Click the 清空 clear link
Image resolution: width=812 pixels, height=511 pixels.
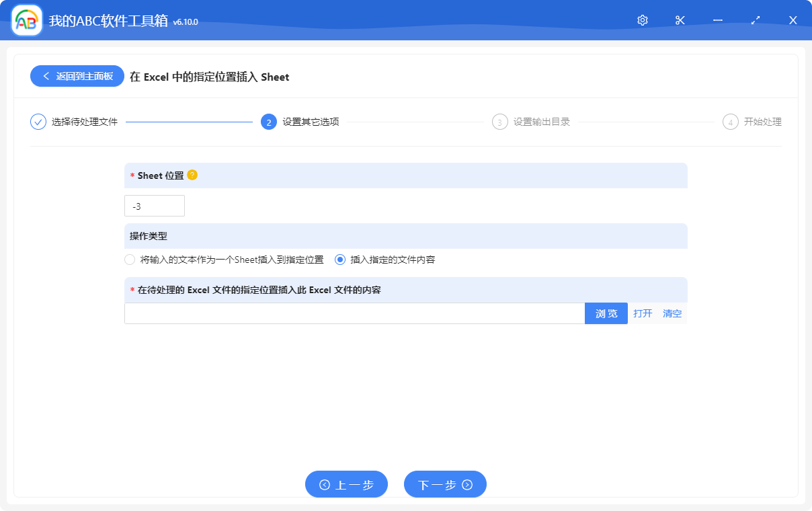(x=672, y=313)
